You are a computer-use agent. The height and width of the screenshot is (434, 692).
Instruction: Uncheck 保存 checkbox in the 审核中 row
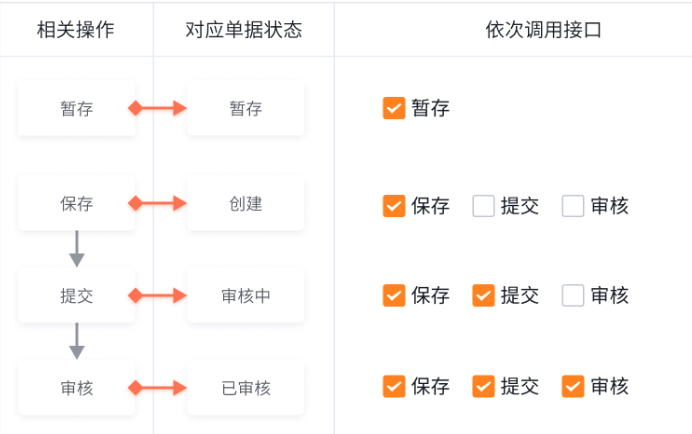click(x=394, y=295)
